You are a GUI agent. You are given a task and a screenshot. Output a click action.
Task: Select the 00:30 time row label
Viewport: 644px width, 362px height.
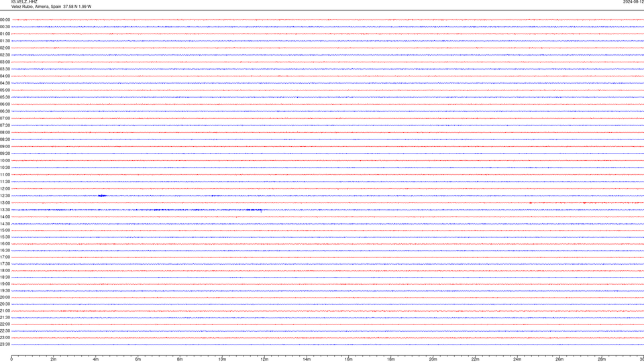5,27
